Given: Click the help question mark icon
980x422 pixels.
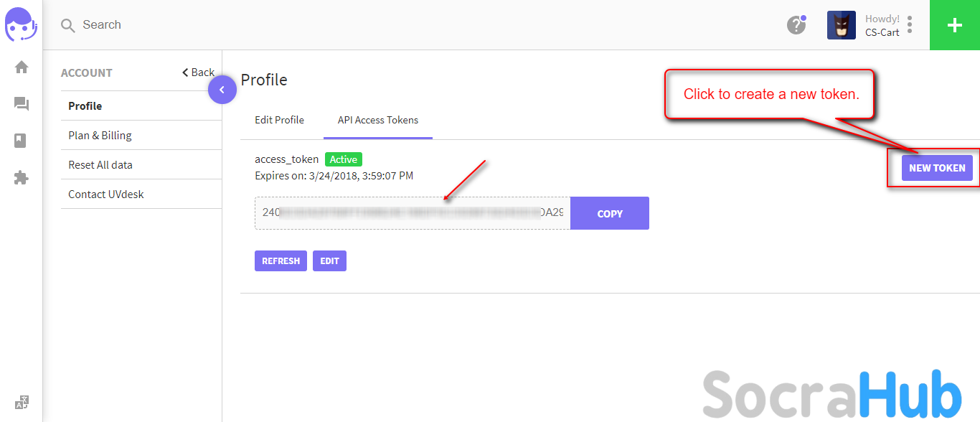Looking at the screenshot, I should click(796, 25).
